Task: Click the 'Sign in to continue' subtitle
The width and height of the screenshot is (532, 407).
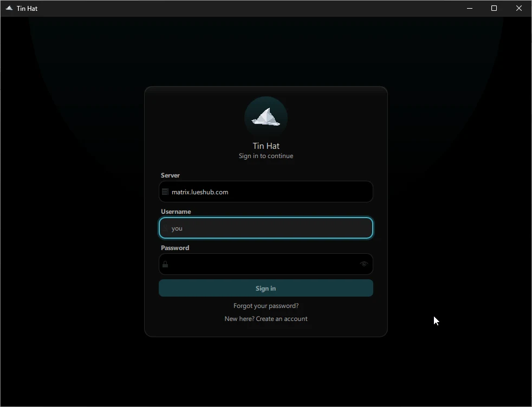Action: [x=266, y=156]
